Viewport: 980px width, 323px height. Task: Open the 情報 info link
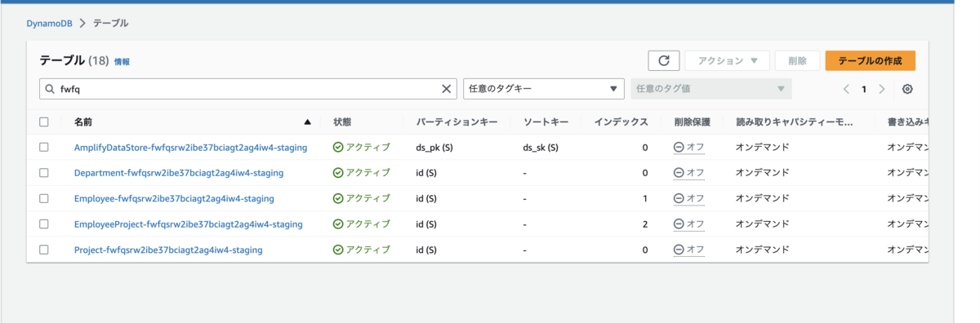point(122,62)
